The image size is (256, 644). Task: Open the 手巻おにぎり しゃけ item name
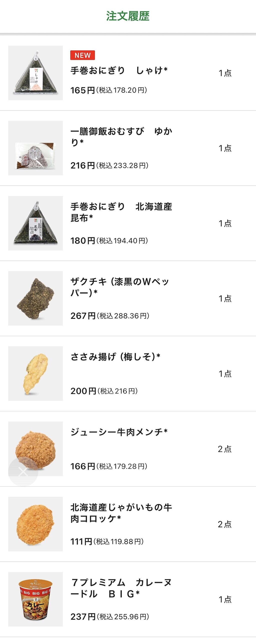tap(119, 71)
